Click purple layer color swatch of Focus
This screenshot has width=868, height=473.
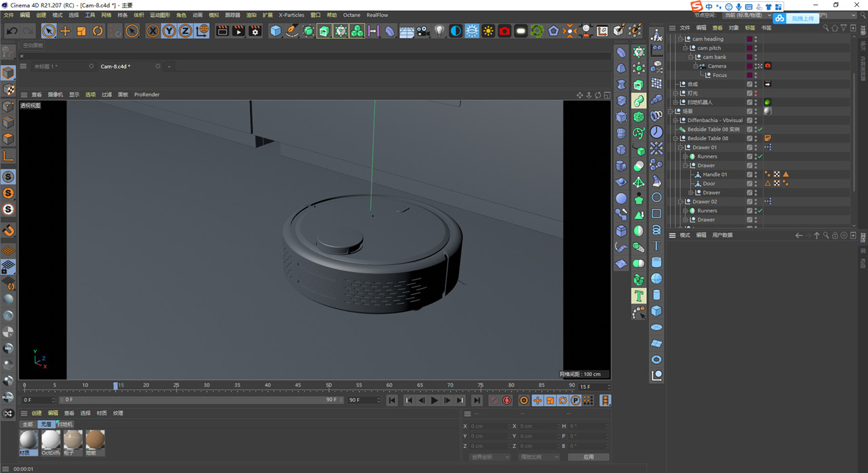click(750, 75)
